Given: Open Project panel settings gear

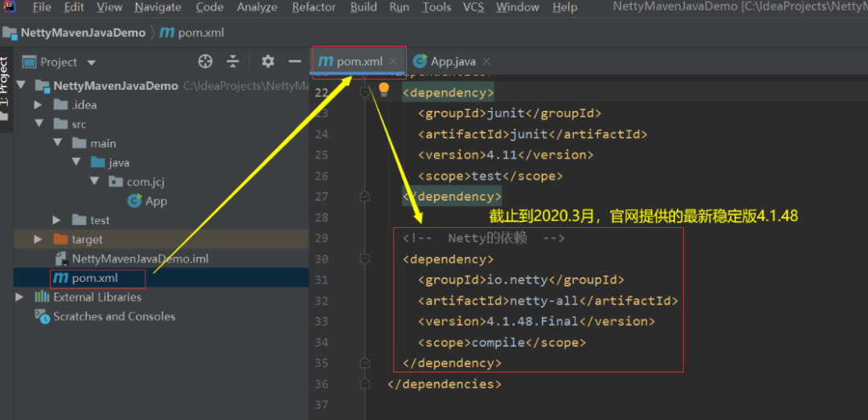Looking at the screenshot, I should coord(268,61).
